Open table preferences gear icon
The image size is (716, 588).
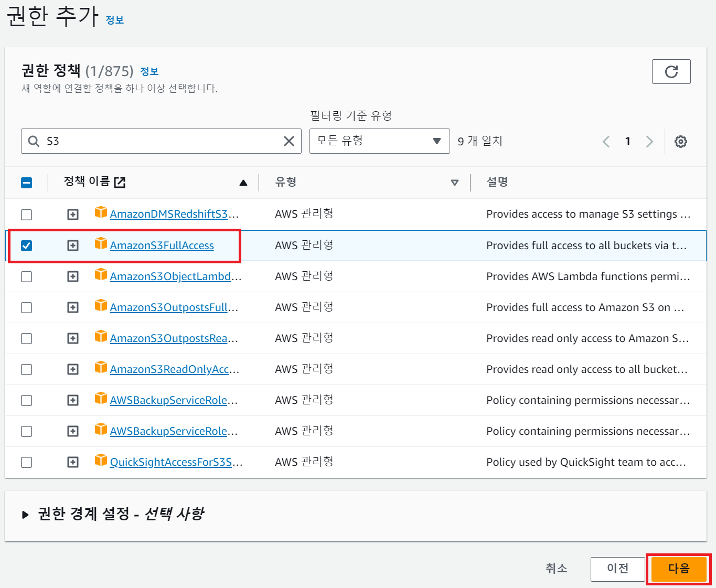(x=681, y=142)
